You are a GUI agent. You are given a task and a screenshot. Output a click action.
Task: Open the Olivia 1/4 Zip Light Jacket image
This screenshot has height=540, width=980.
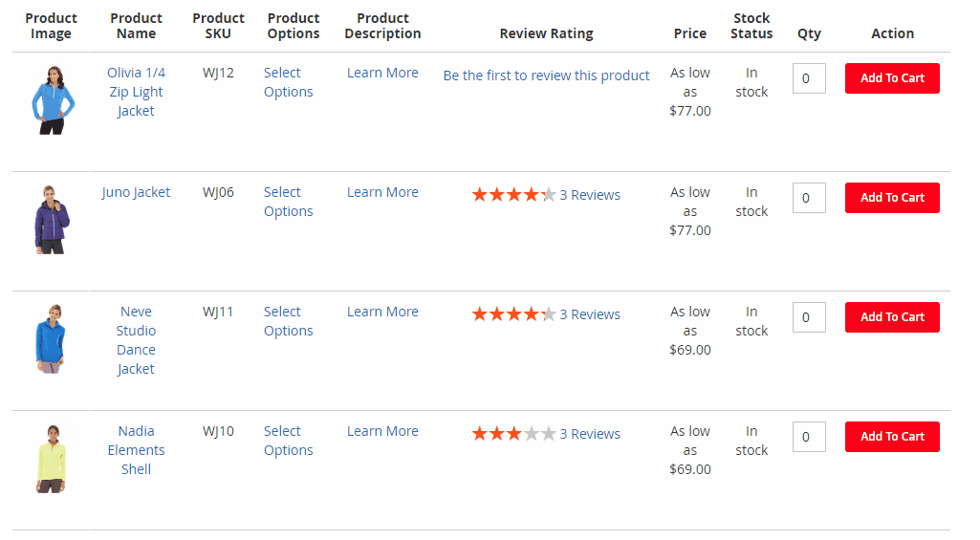pyautogui.click(x=52, y=100)
